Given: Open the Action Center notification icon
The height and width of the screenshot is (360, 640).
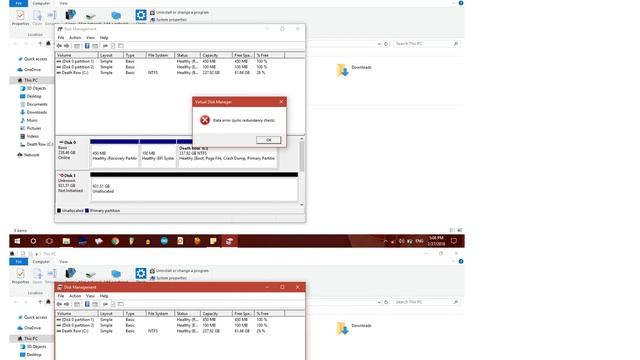Looking at the screenshot, I should coord(453,241).
